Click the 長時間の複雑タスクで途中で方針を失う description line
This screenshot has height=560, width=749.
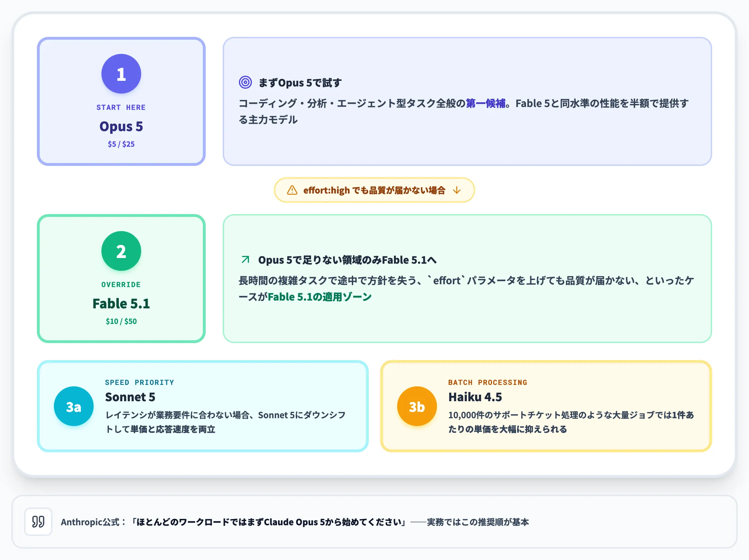point(466,289)
